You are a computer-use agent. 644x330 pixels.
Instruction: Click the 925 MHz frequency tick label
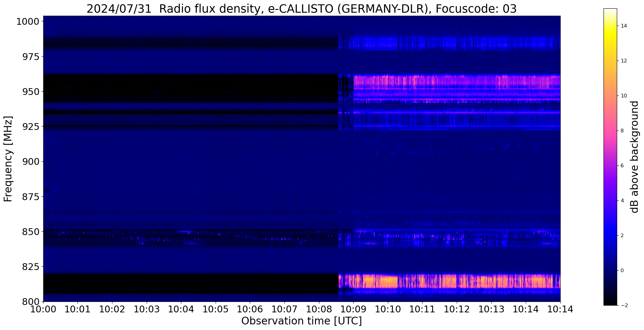coord(31,126)
